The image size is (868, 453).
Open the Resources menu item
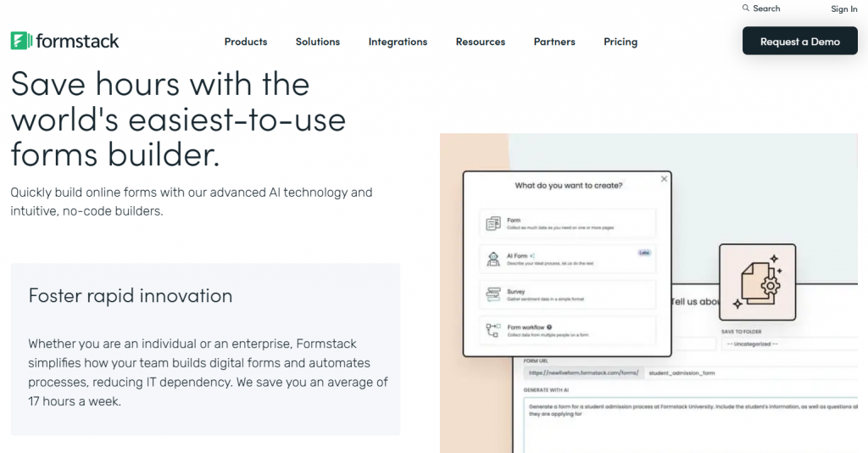tap(481, 42)
